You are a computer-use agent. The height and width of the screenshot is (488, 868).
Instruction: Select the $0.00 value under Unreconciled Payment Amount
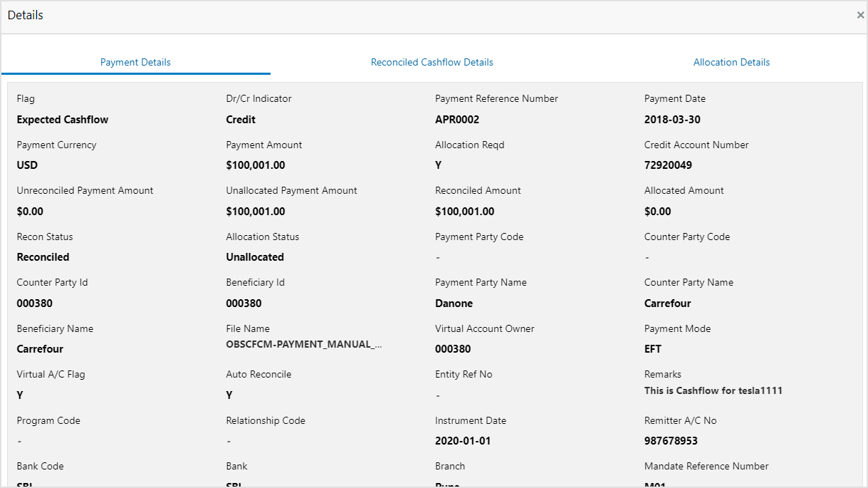(30, 212)
